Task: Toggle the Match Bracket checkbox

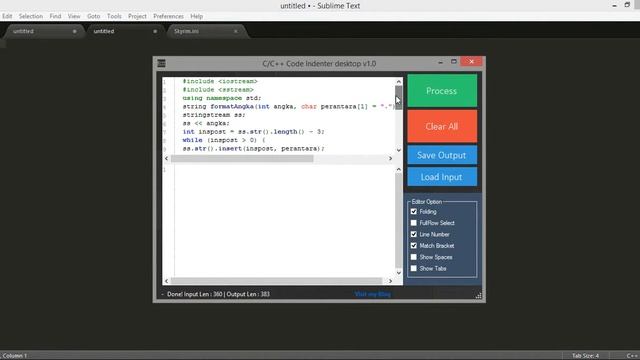Action: pos(413,246)
